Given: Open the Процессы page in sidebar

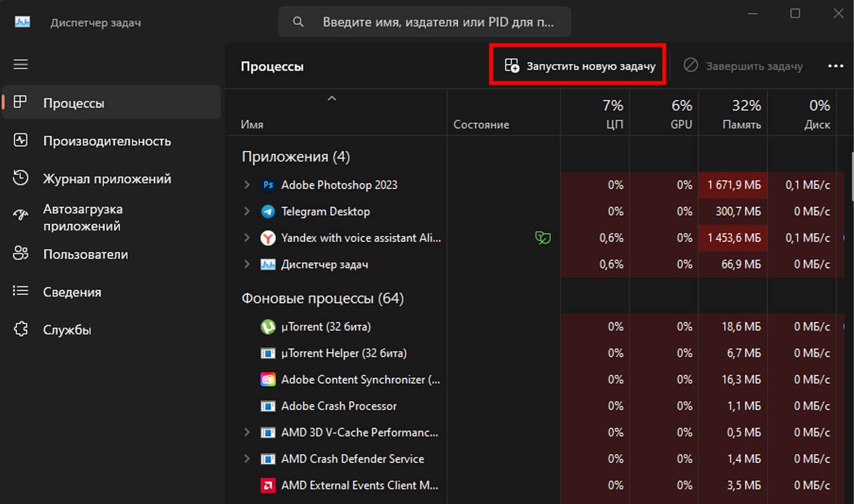Looking at the screenshot, I should tap(111, 102).
